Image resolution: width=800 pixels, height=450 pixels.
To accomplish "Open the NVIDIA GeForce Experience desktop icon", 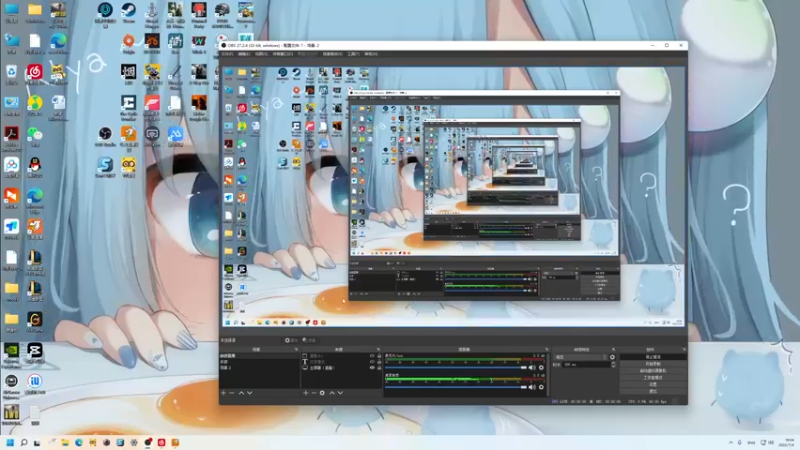I will point(11,354).
